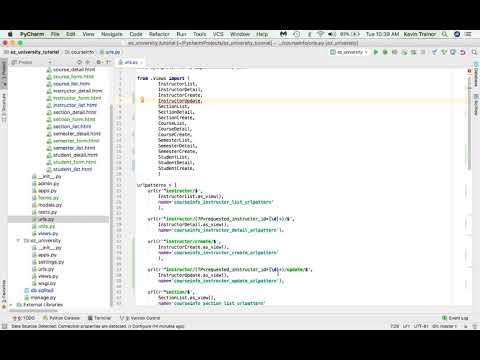Hide the Project tool window icon
This screenshot has width=480, height=360.
click(108, 62)
